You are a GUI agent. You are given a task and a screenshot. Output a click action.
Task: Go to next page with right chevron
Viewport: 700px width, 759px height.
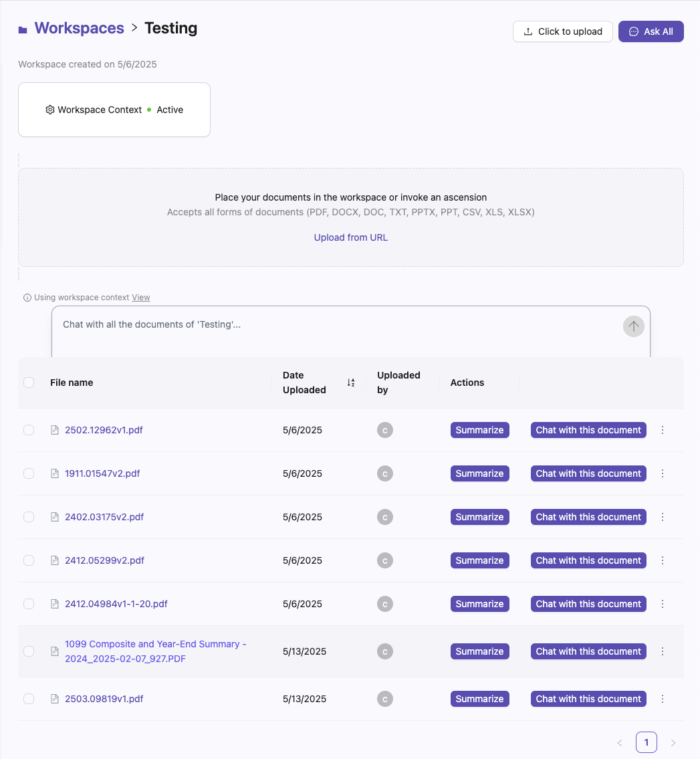tap(673, 742)
